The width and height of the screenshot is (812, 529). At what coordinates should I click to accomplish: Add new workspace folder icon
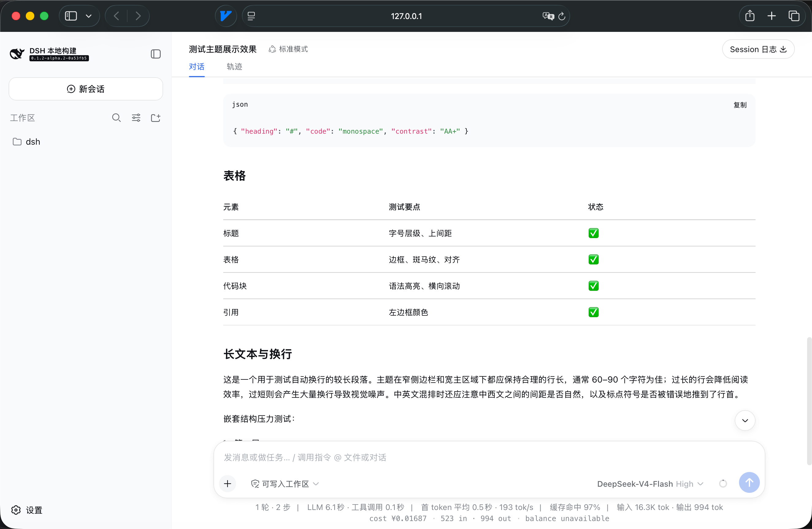155,118
